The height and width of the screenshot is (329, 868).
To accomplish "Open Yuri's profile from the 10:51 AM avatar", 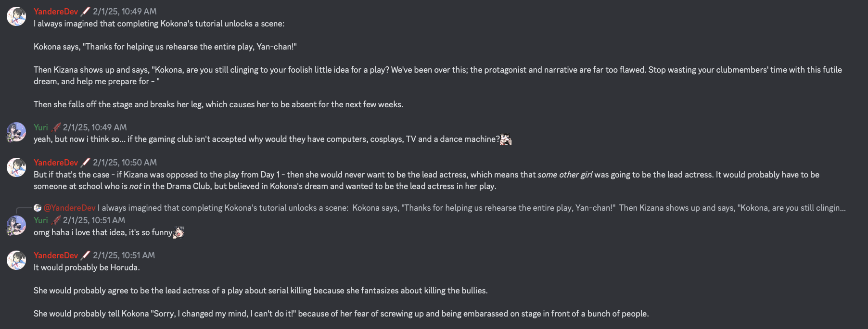I will coord(16,225).
